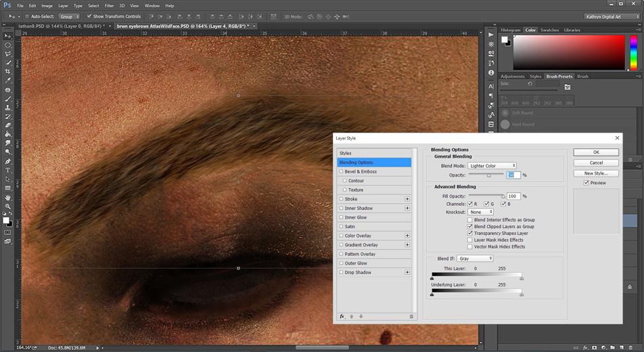Expand the Knockout dropdown

click(480, 212)
